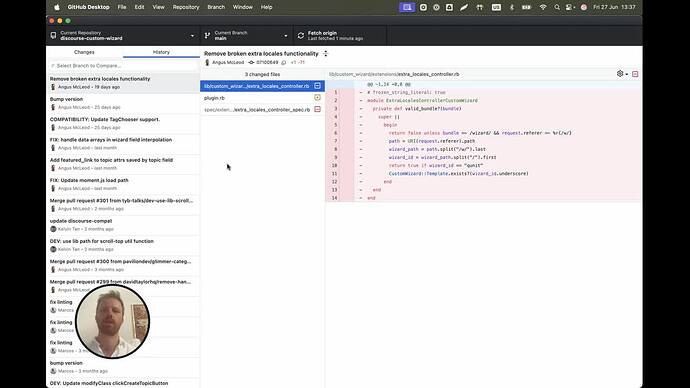Click the highlighted screen recording menu bar icon
This screenshot has width=690, height=388.
tap(407, 7)
